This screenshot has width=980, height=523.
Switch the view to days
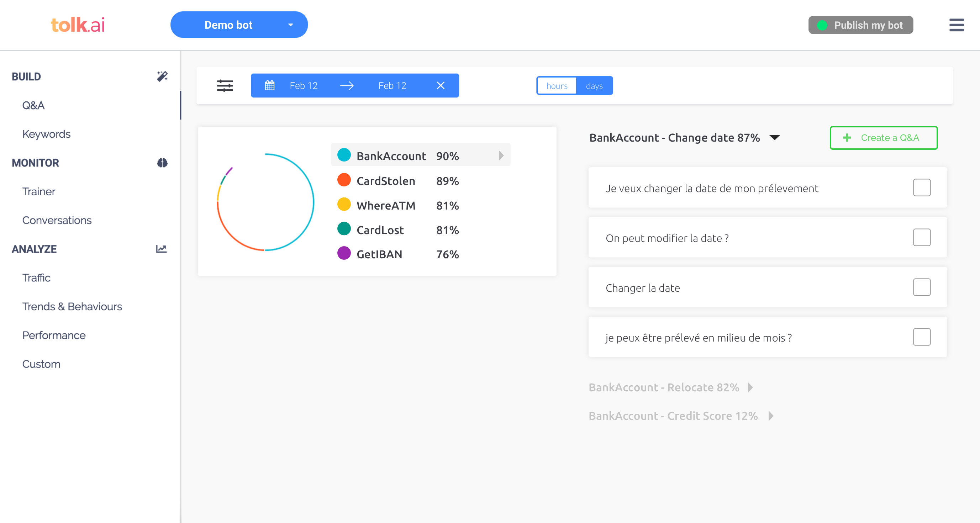click(594, 86)
